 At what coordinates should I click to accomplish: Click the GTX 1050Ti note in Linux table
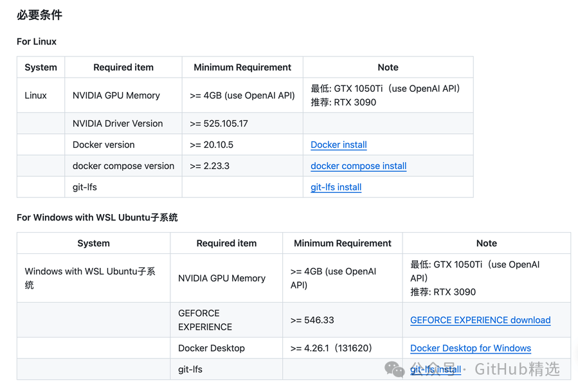pyautogui.click(x=385, y=89)
